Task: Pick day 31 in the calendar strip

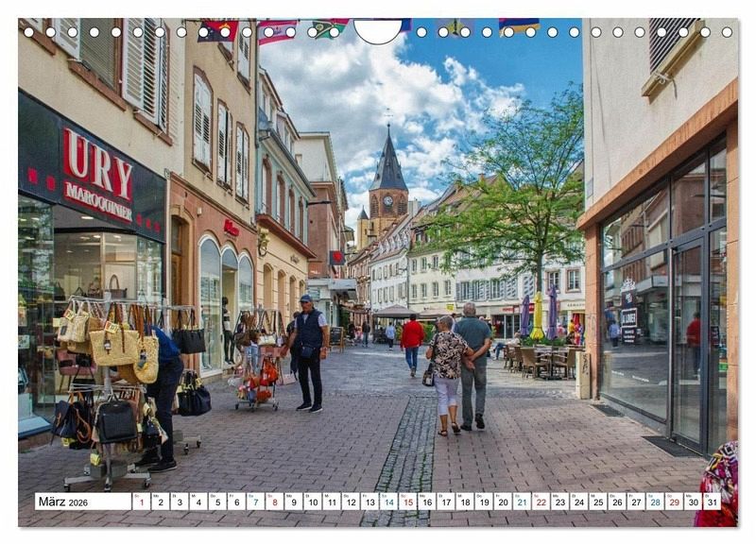Action: point(713,502)
